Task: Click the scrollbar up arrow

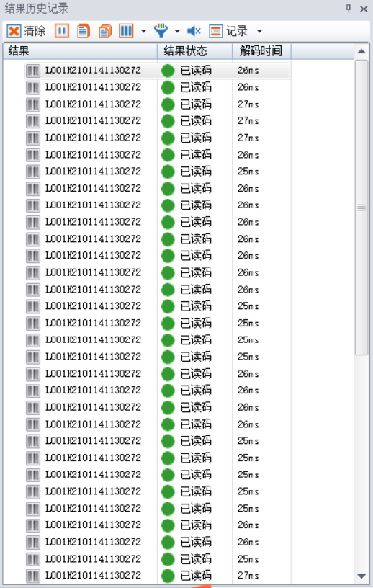Action: pos(361,51)
